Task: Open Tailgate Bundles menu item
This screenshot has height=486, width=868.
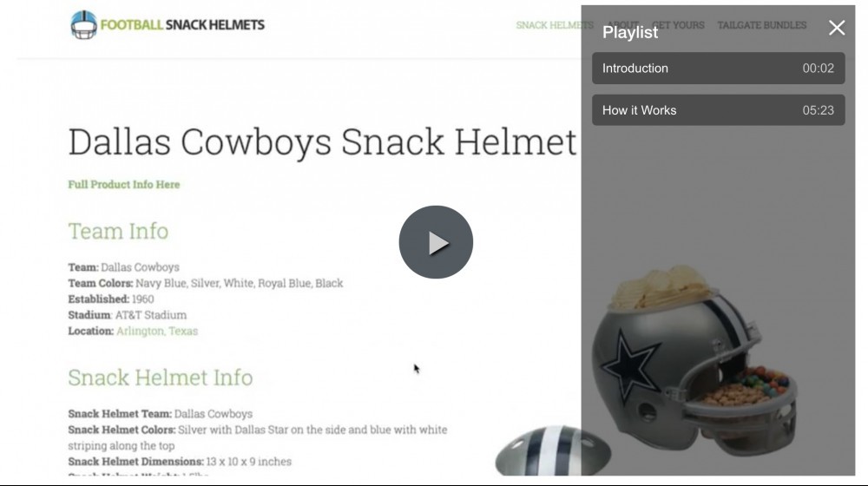Action: click(x=762, y=25)
